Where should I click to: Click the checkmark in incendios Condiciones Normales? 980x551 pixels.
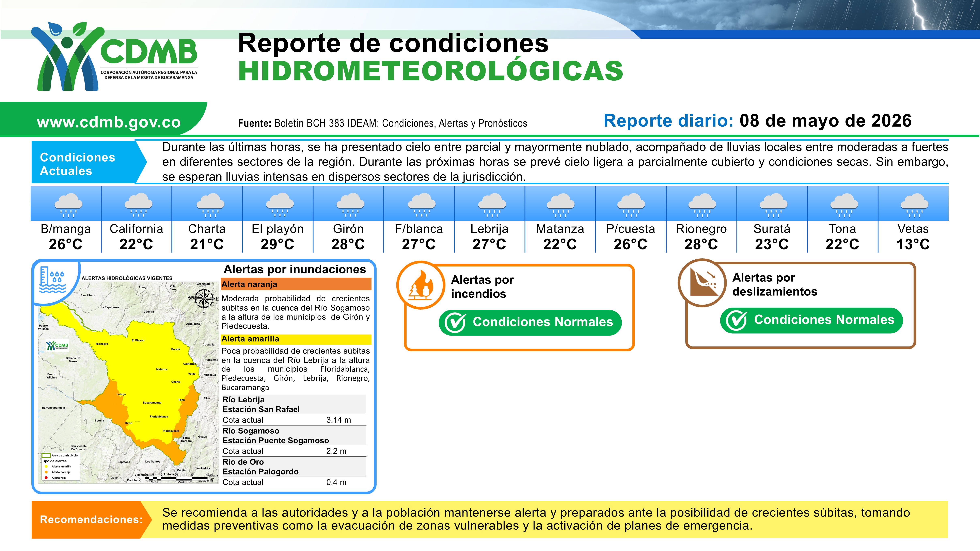pyautogui.click(x=455, y=323)
